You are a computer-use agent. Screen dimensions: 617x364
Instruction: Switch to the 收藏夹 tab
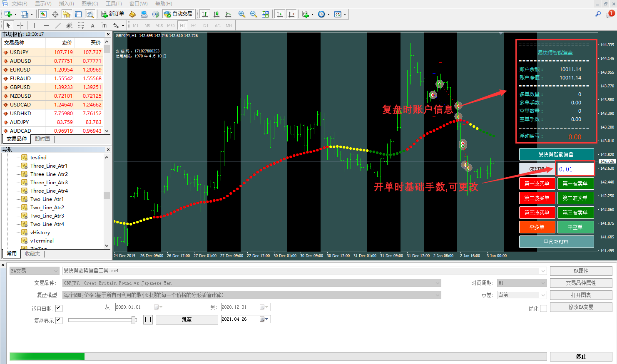click(x=32, y=254)
